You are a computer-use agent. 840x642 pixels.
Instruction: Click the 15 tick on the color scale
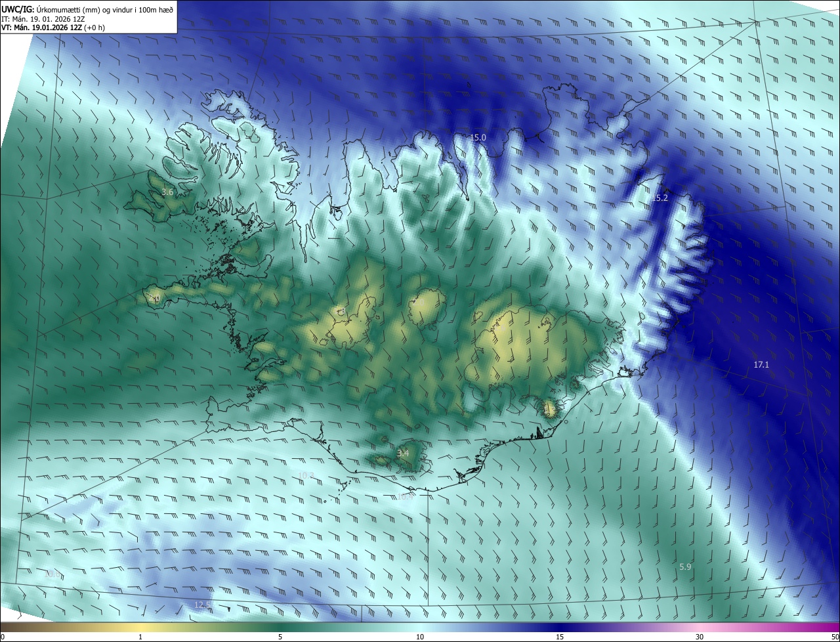[x=560, y=637]
